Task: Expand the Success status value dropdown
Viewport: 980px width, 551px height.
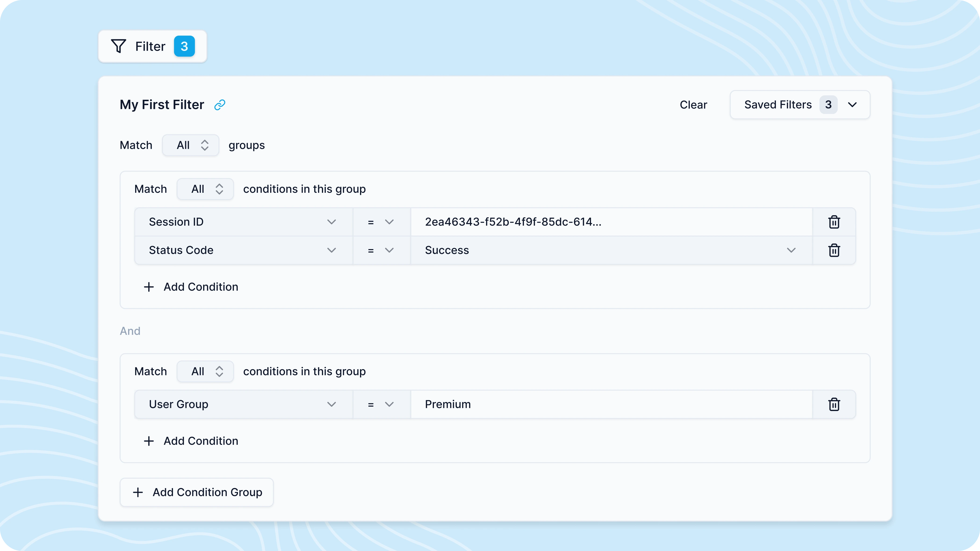Action: [792, 250]
